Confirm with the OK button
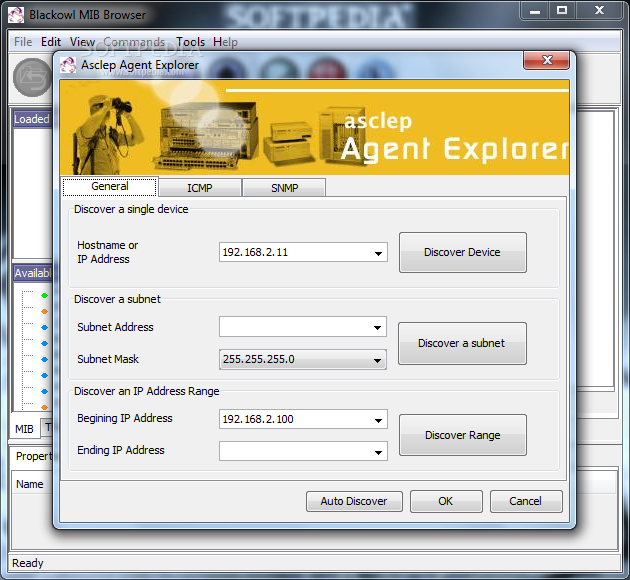 pyautogui.click(x=446, y=501)
